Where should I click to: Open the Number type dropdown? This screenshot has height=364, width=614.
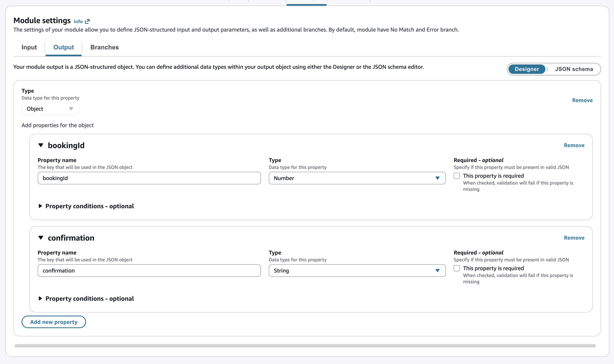tap(357, 178)
